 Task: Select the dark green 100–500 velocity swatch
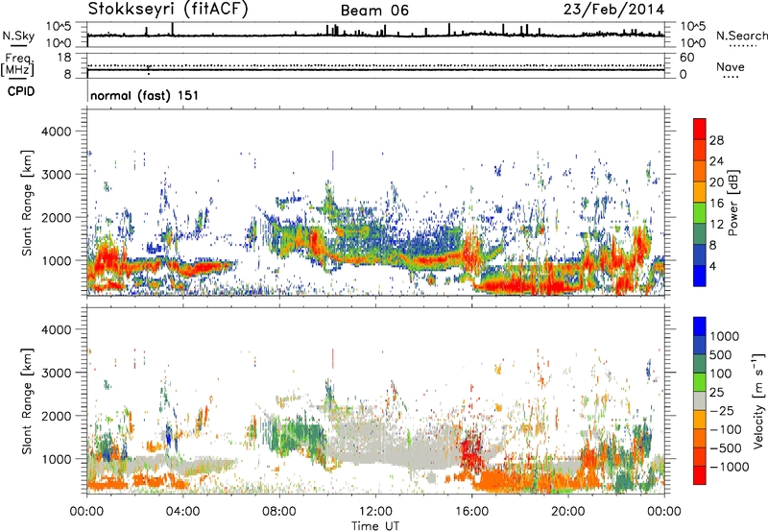point(700,364)
